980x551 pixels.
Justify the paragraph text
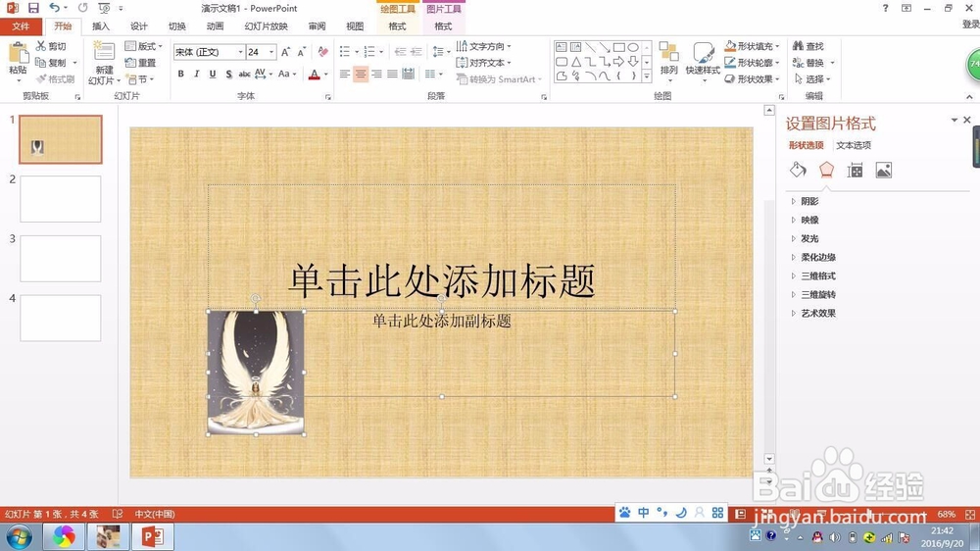[392, 74]
